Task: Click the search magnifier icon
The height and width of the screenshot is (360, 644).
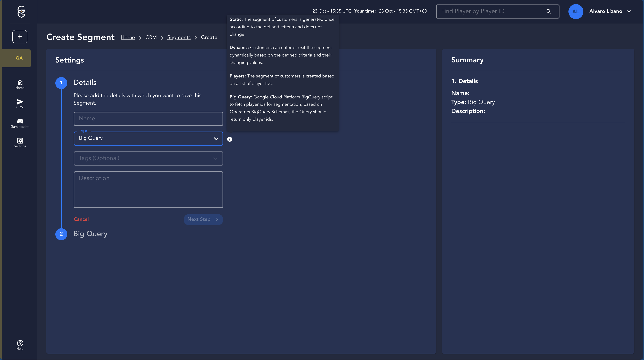Action: [549, 12]
